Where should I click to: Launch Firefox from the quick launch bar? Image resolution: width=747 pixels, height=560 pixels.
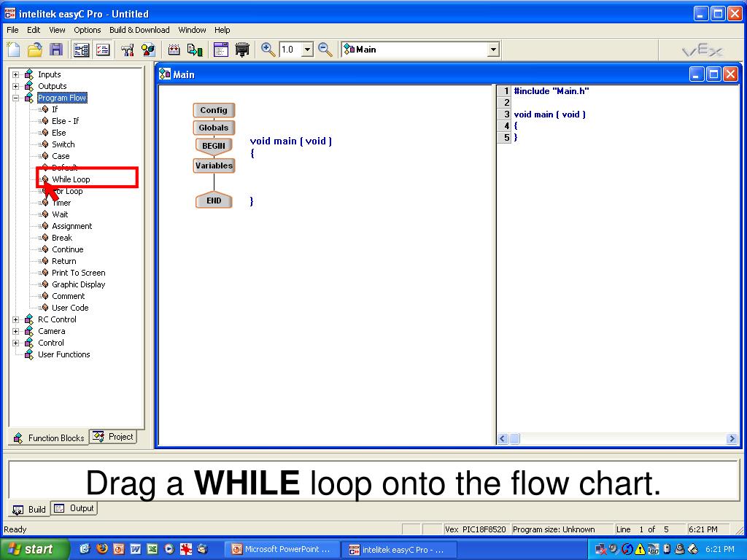coord(102,549)
